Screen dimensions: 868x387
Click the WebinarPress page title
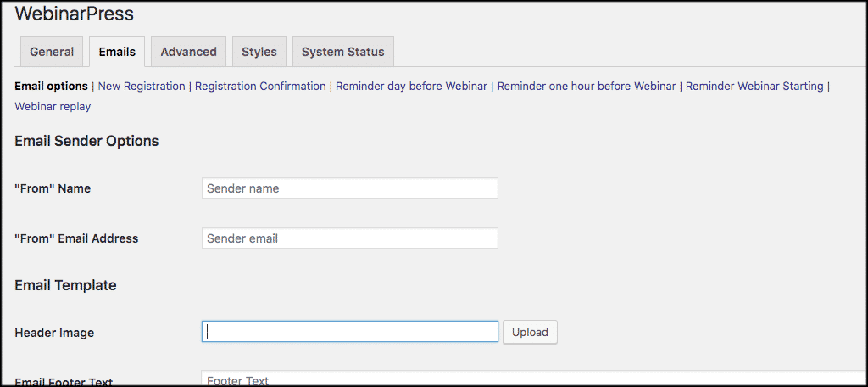pyautogui.click(x=75, y=14)
